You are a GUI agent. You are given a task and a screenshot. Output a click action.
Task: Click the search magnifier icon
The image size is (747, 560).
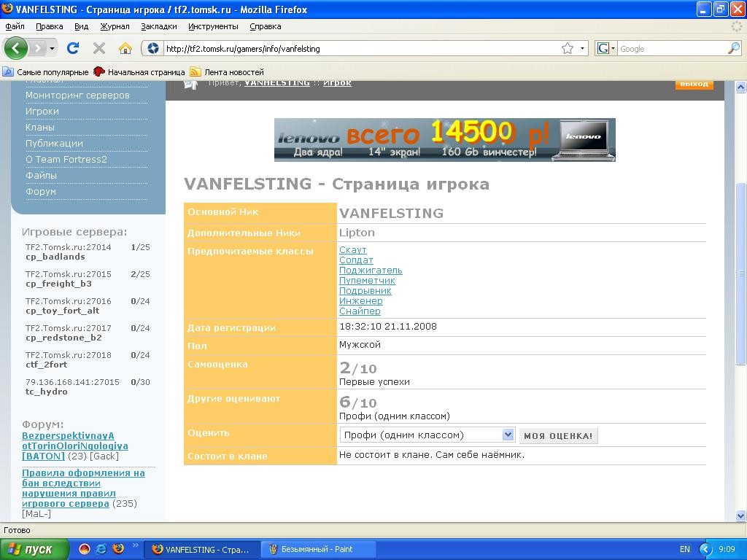click(x=733, y=49)
